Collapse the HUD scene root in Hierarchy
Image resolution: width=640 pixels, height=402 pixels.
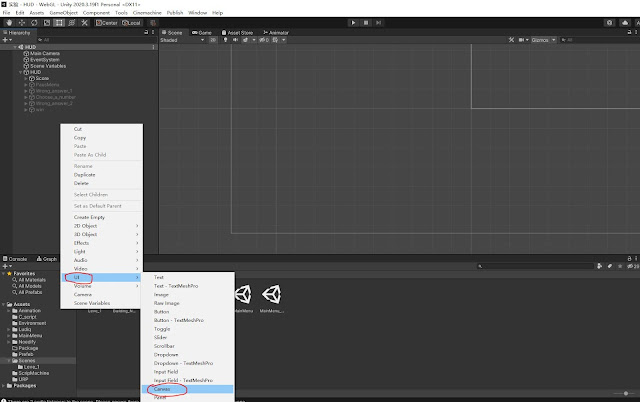click(x=15, y=47)
